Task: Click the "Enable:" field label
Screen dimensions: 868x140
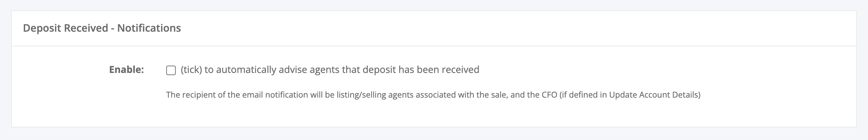Action: coord(126,70)
